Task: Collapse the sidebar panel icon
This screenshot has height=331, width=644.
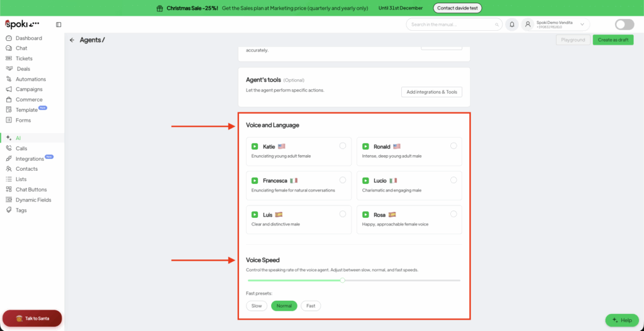Action: 58,24
